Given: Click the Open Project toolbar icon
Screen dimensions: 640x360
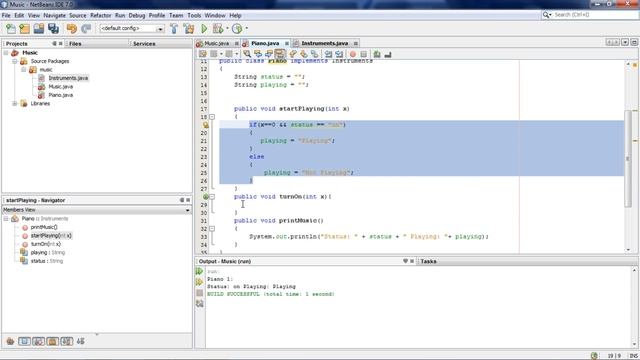Looking at the screenshot, I should tap(39, 29).
